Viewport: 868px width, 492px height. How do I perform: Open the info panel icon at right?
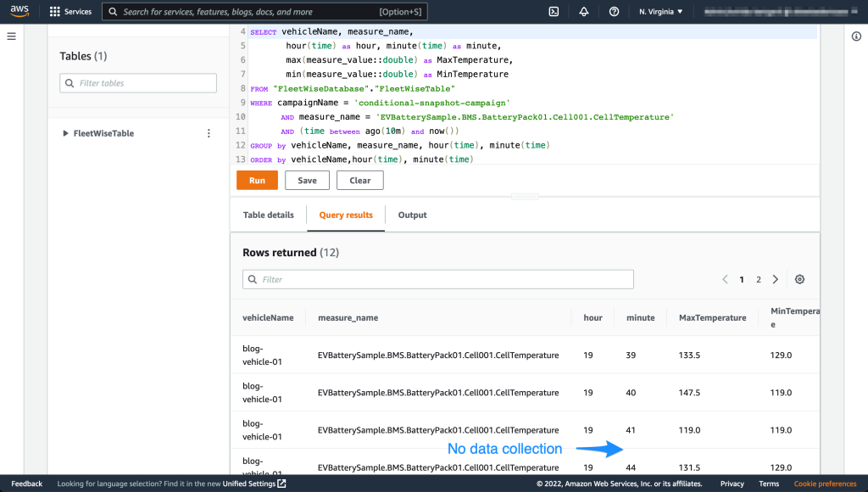[856, 36]
